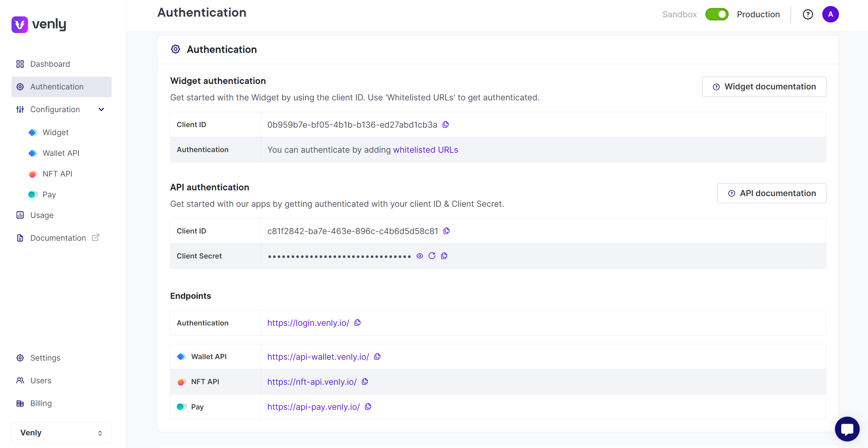Viewport: 868px width, 448px height.
Task: Click the Configuration sliders icon
Action: click(x=20, y=109)
